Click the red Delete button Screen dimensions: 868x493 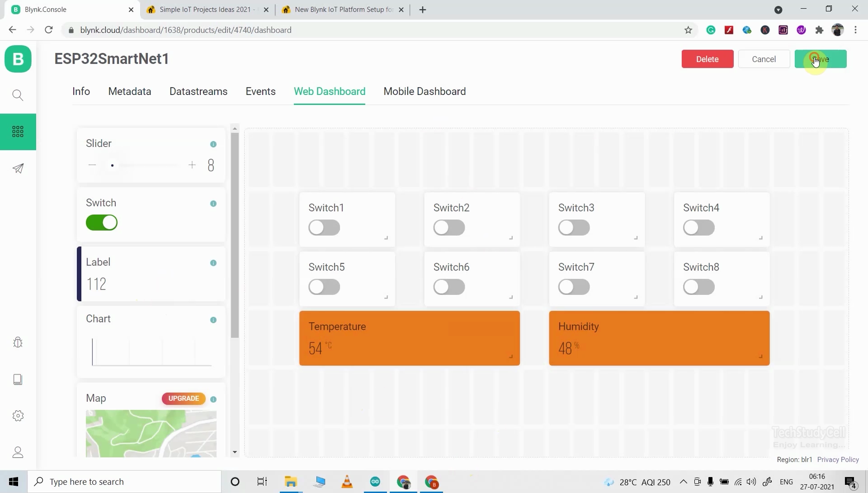tap(707, 59)
